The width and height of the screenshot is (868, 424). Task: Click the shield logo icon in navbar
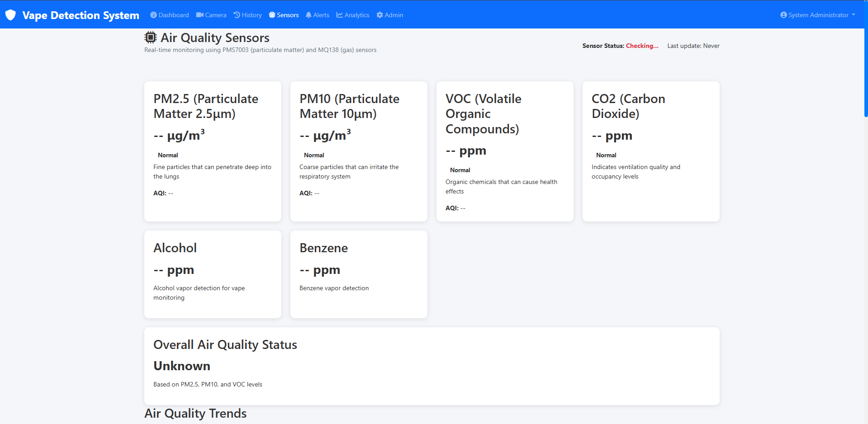point(10,15)
